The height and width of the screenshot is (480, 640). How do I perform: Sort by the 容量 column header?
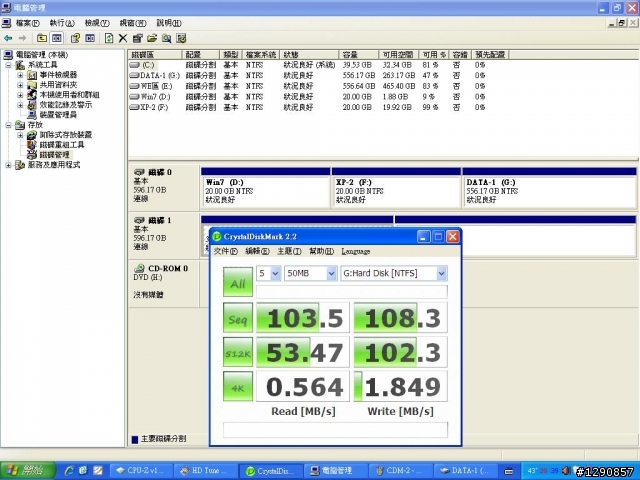pyautogui.click(x=358, y=55)
